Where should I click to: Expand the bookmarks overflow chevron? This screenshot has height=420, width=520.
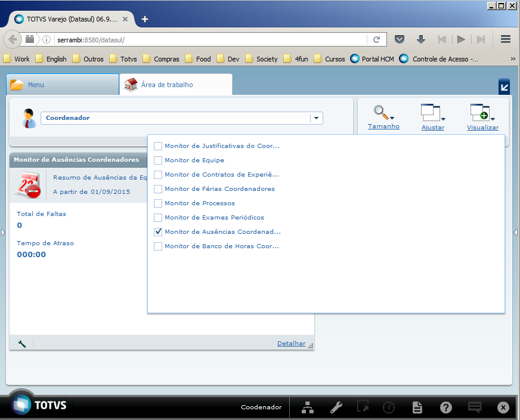[x=513, y=58]
